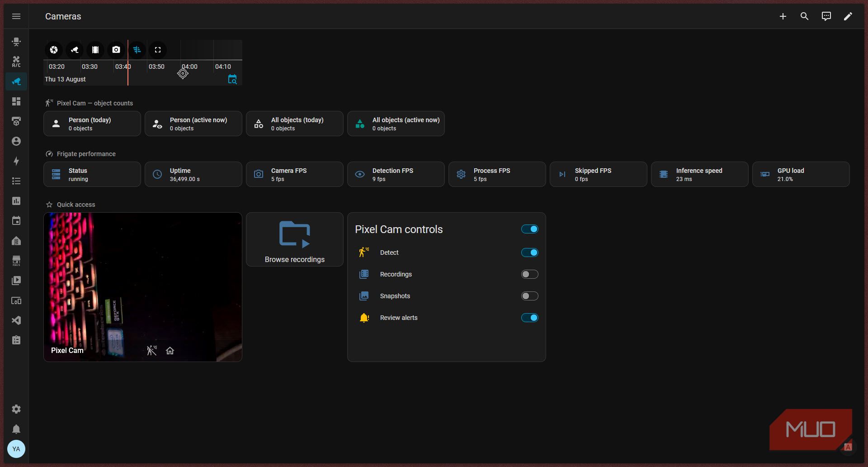Image resolution: width=868 pixels, height=467 pixels.
Task: Open the To-do clipboard icon in sidebar
Action: (16, 340)
